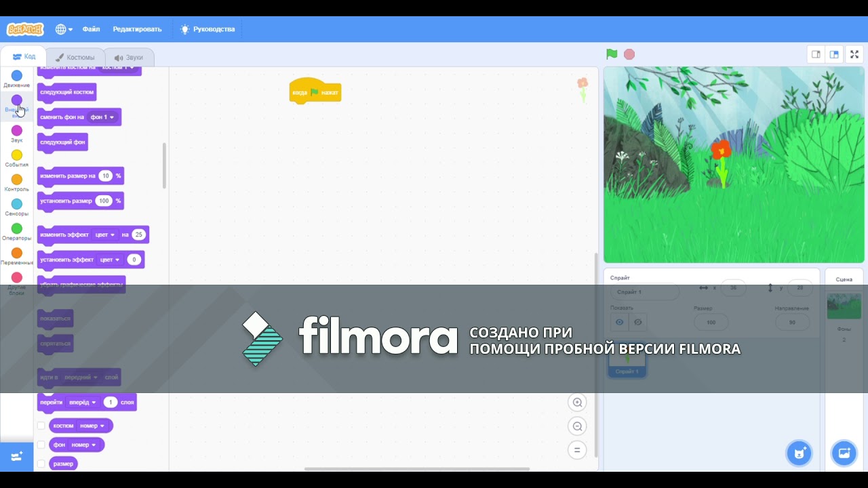868x488 pixels.
Task: Click the show sprite eye icon
Action: pos(619,322)
